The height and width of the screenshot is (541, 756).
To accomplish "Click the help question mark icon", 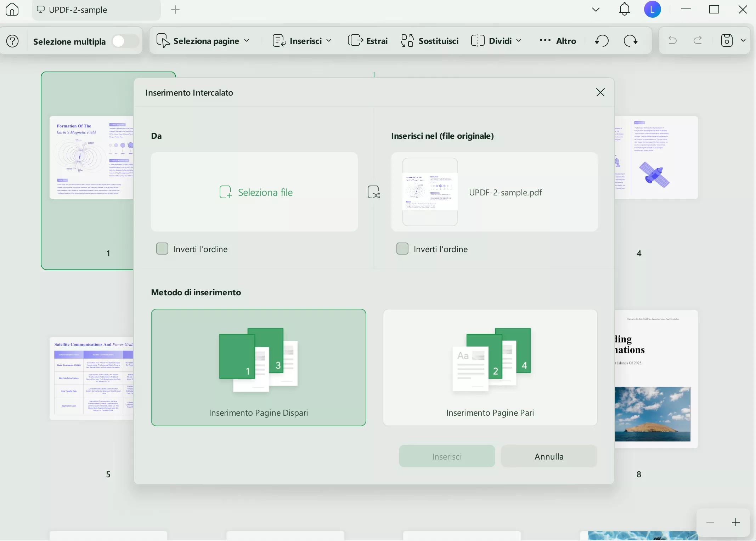I will click(12, 41).
